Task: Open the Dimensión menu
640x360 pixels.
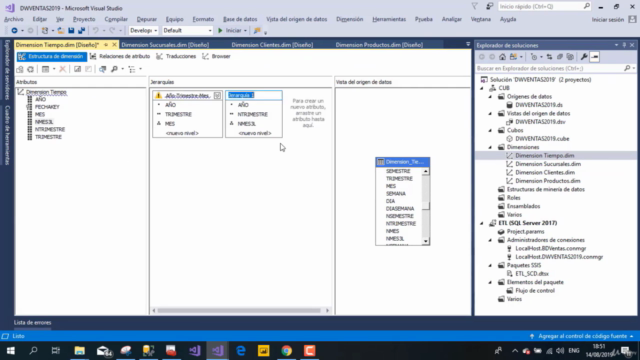Action: [x=349, y=19]
